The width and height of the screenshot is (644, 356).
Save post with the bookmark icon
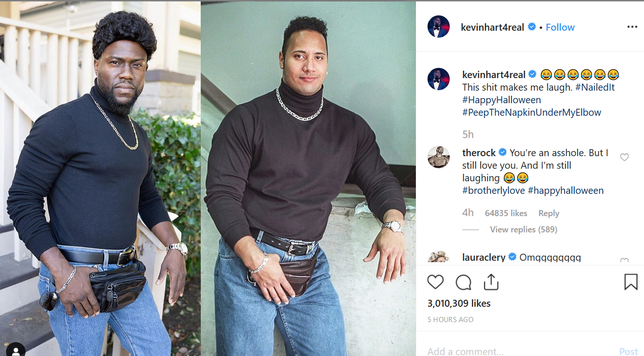631,282
